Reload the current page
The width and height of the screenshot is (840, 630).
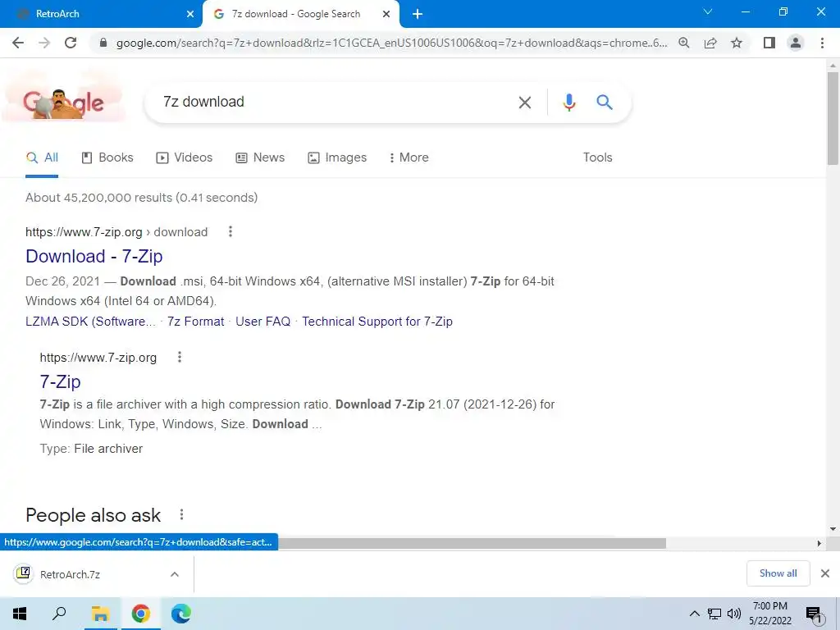click(71, 43)
